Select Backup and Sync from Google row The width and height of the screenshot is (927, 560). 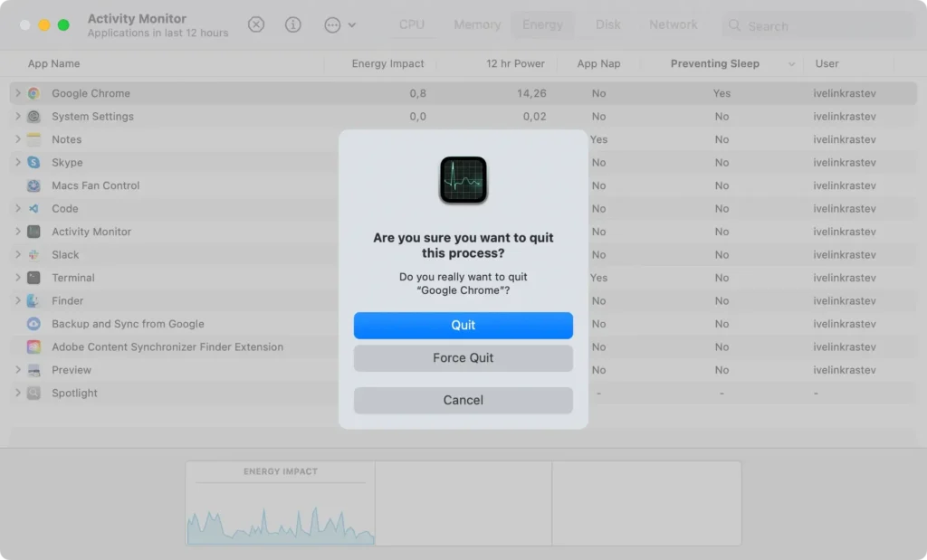click(x=463, y=324)
